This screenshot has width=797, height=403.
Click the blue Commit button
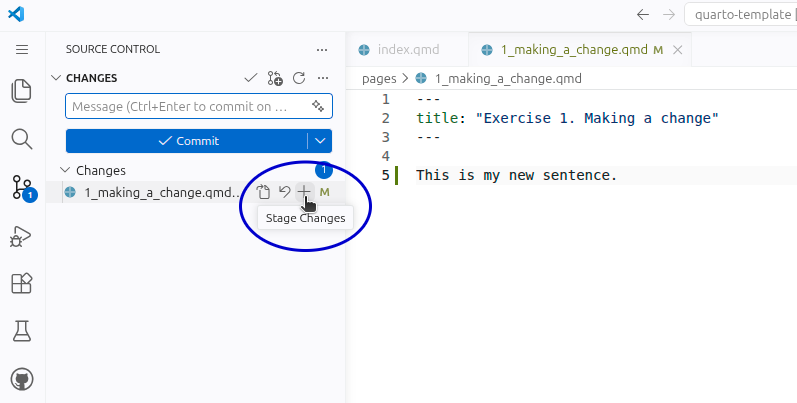187,141
